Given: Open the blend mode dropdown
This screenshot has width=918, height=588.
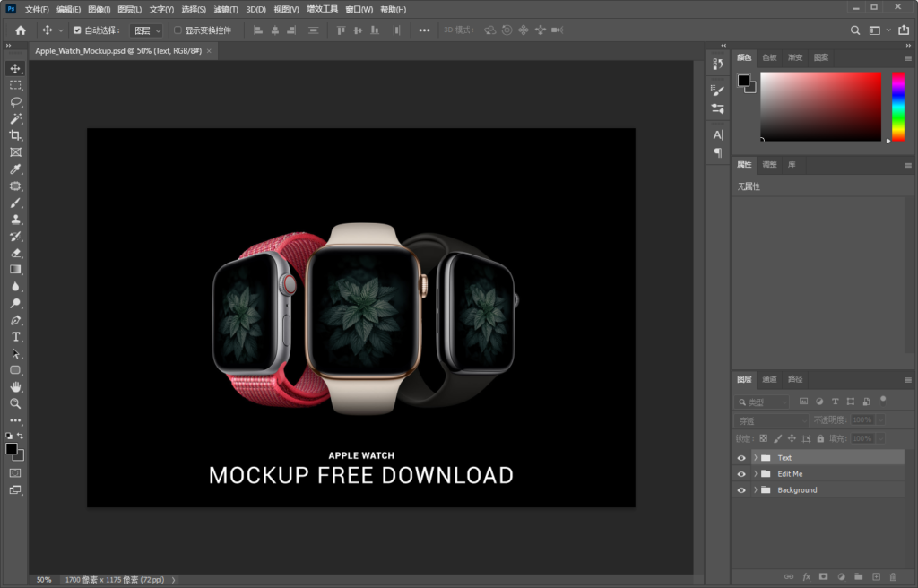Looking at the screenshot, I should tap(771, 420).
